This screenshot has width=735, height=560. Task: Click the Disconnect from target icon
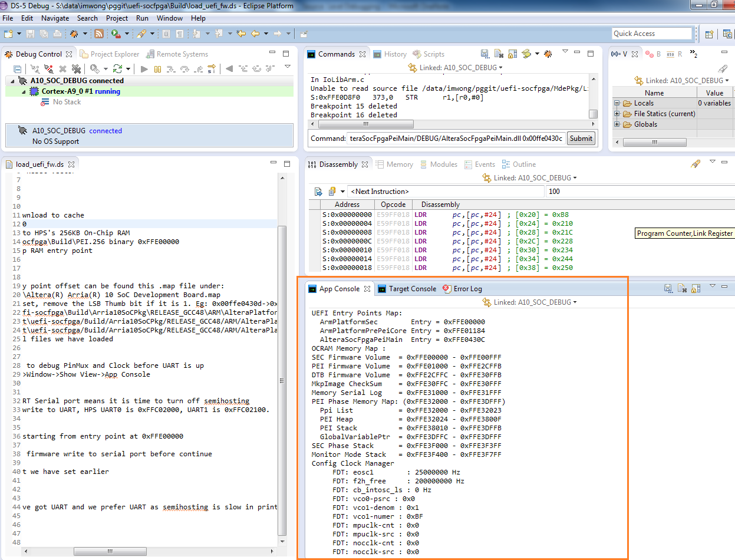(50, 69)
